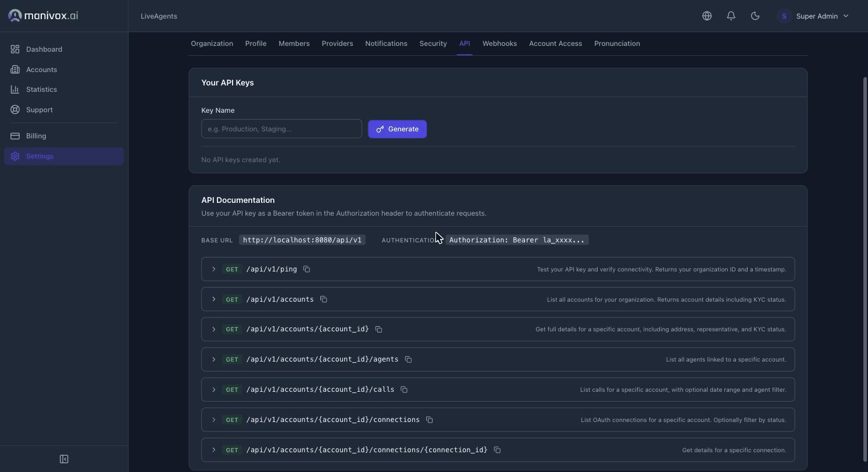Screen dimensions: 868x472
Task: Switch to the Members tab
Action: (294, 44)
